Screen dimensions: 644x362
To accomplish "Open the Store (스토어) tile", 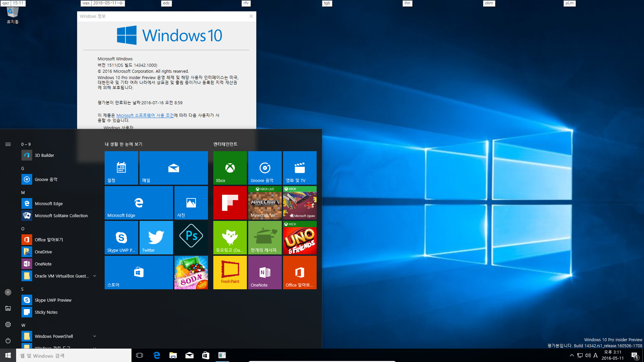I will tap(139, 273).
